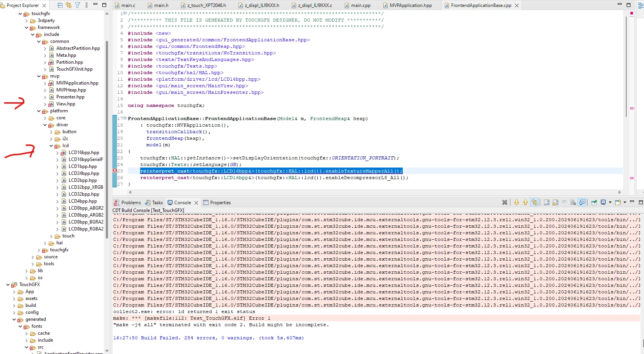
Task: Toggle Link with Editor in Project Explorer
Action: [x=69, y=5]
